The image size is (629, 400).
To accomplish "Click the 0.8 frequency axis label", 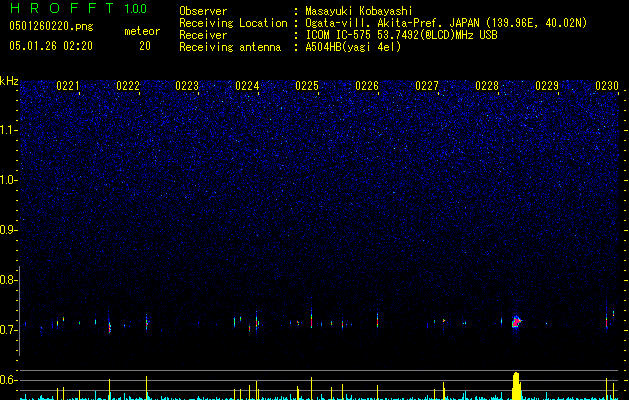I will 8,280.
